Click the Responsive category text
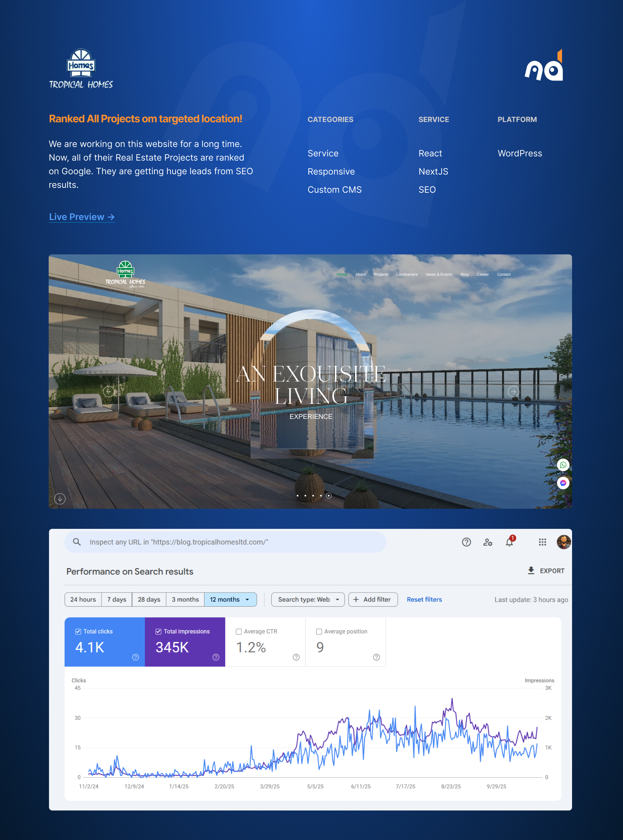The width and height of the screenshot is (623, 840). tap(331, 172)
